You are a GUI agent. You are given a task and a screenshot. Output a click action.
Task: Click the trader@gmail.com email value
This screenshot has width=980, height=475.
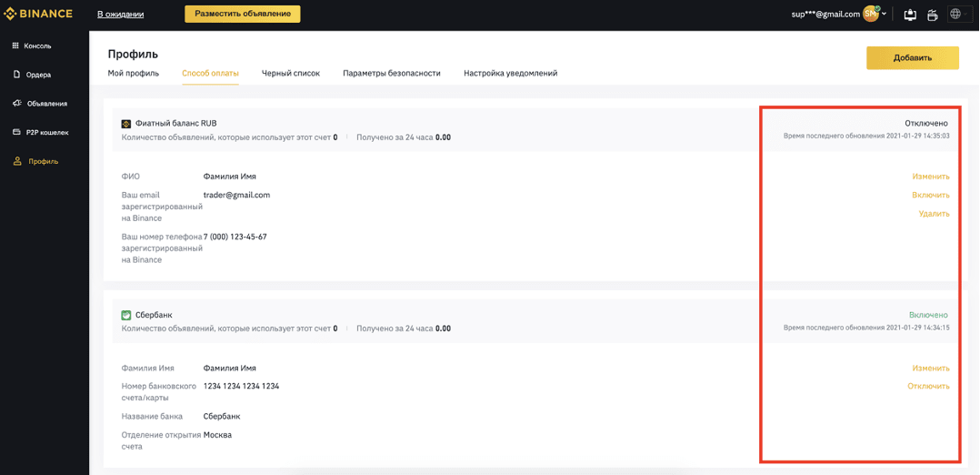(236, 196)
